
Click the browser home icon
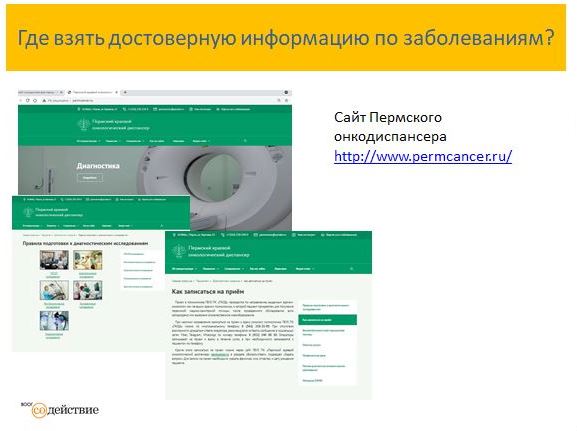point(35,100)
